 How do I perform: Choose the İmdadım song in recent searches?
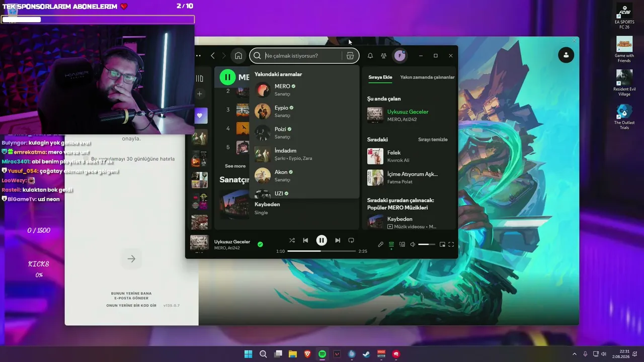304,154
